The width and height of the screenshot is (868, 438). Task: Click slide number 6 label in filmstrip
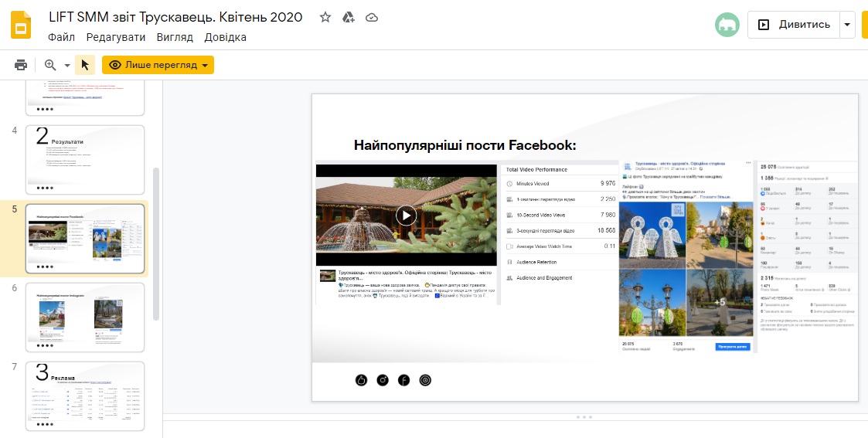coord(15,288)
